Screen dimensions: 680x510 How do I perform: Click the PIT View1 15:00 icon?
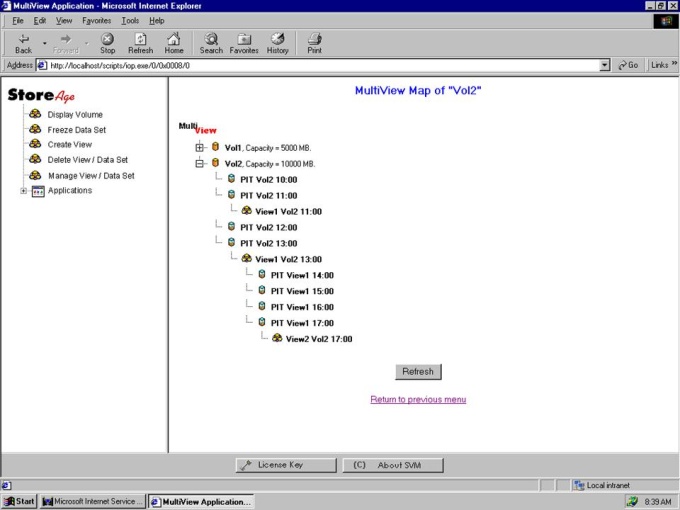point(262,290)
